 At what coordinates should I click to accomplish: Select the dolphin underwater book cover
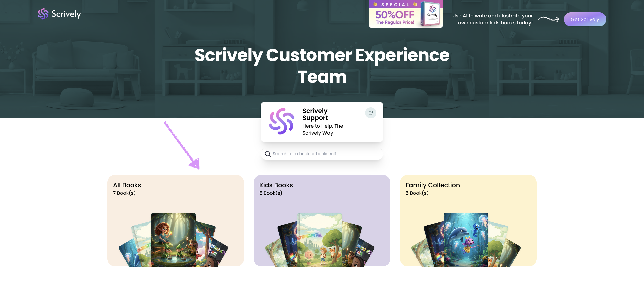(466, 239)
